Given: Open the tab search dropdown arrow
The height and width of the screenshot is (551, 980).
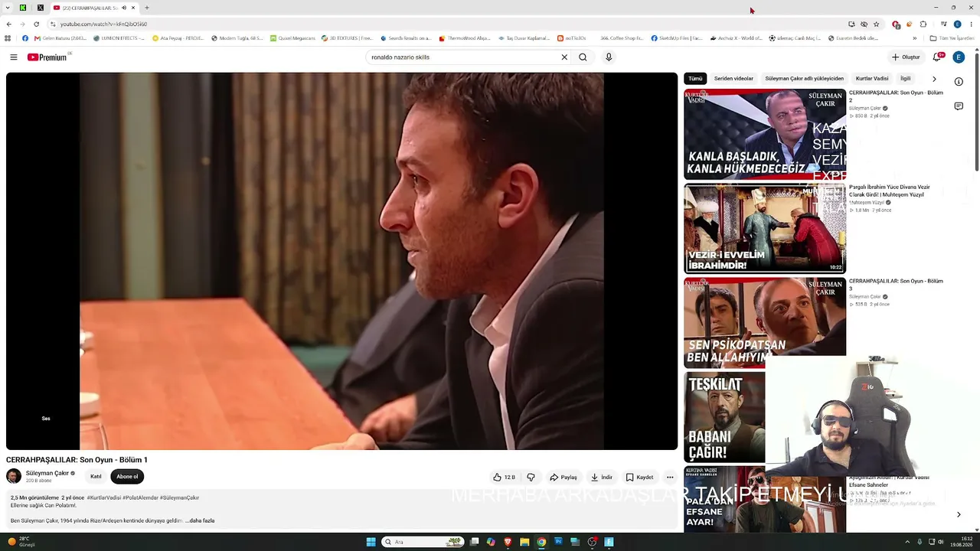Looking at the screenshot, I should pos(8,8).
